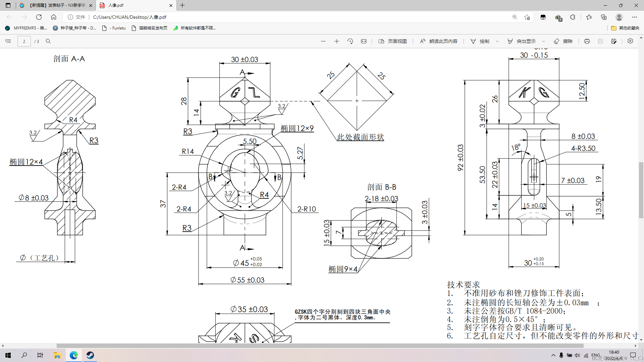
Task: Click the greyed save icon
Action: (x=600, y=41)
